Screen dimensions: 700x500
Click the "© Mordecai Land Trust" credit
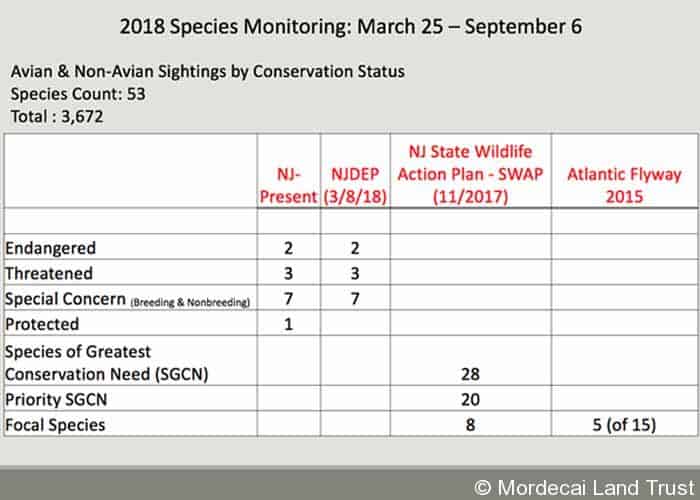[582, 486]
